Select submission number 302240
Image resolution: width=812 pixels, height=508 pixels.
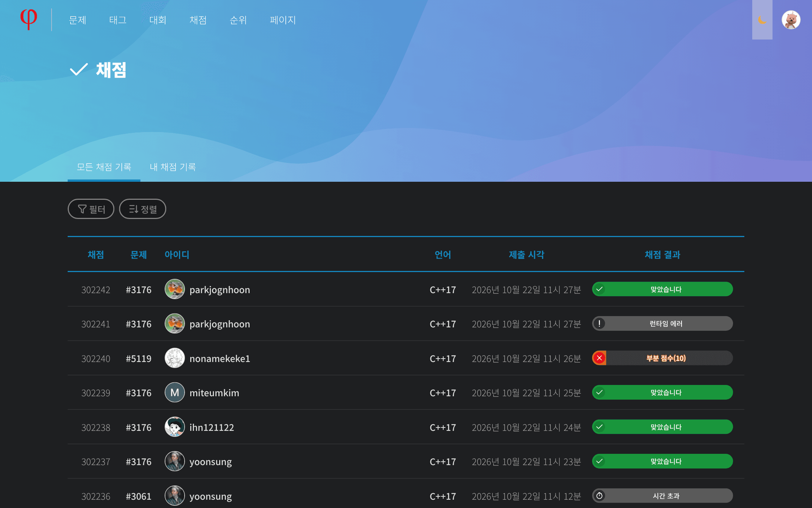(96, 359)
